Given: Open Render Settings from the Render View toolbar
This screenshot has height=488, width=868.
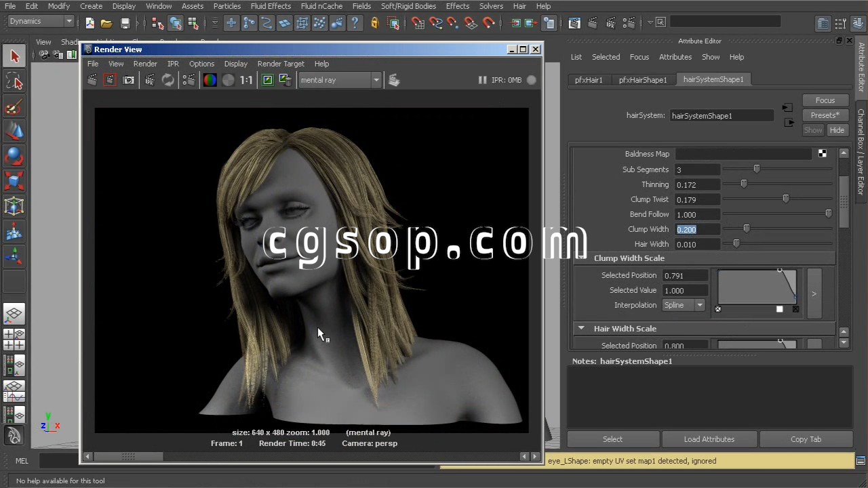Looking at the screenshot, I should coord(189,80).
